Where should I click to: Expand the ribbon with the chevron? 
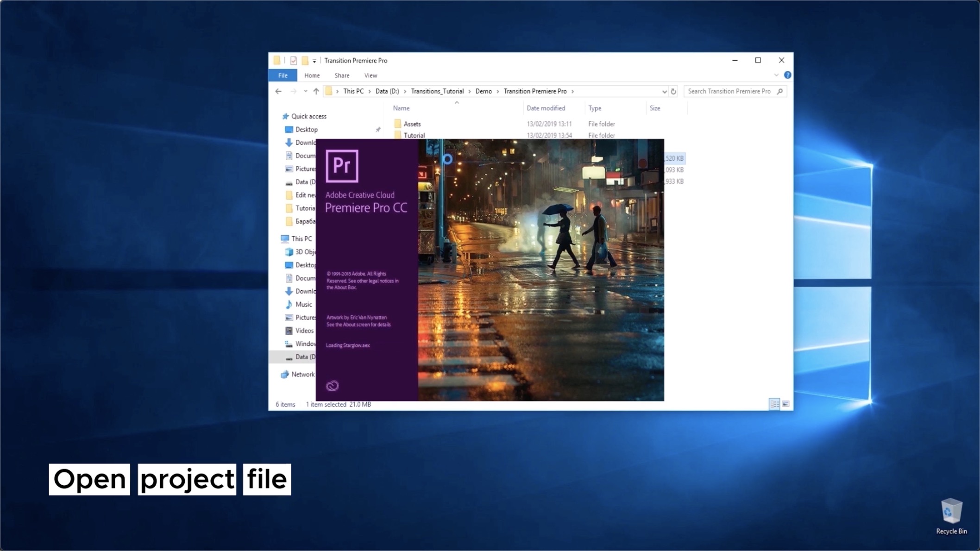click(x=776, y=75)
